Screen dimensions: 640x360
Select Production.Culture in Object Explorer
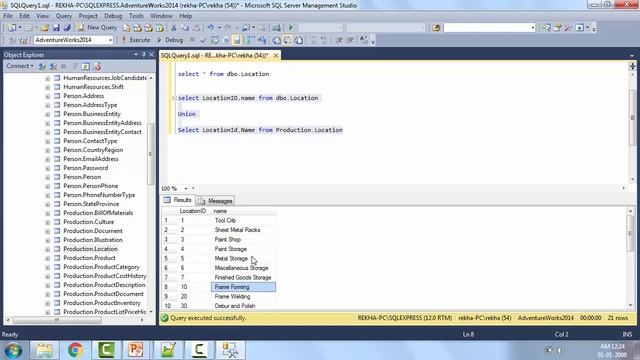coord(89,222)
